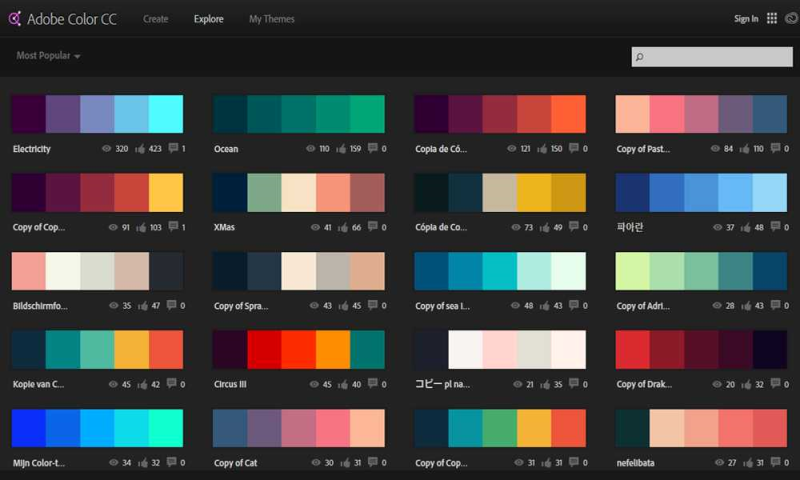Click the Adobe Color CC logo icon
The width and height of the screenshot is (800, 480).
pos(15,19)
